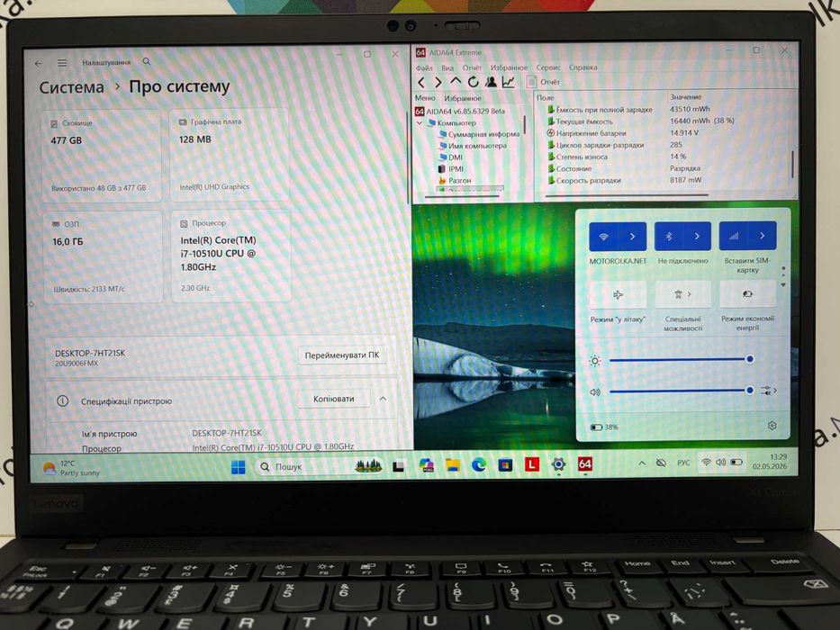
Task: Refresh AIDA64 data with reload icon
Action: [473, 82]
